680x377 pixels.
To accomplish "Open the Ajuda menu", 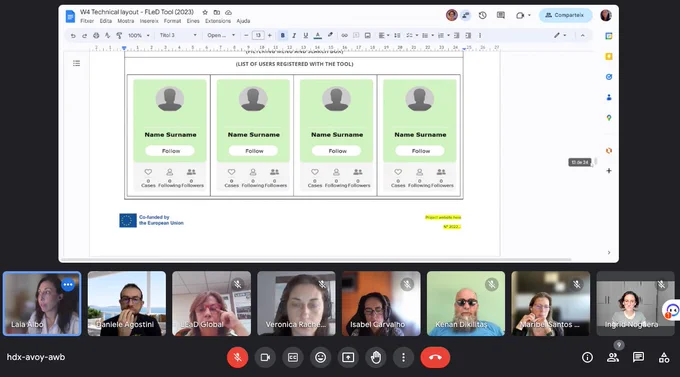I will pos(243,21).
